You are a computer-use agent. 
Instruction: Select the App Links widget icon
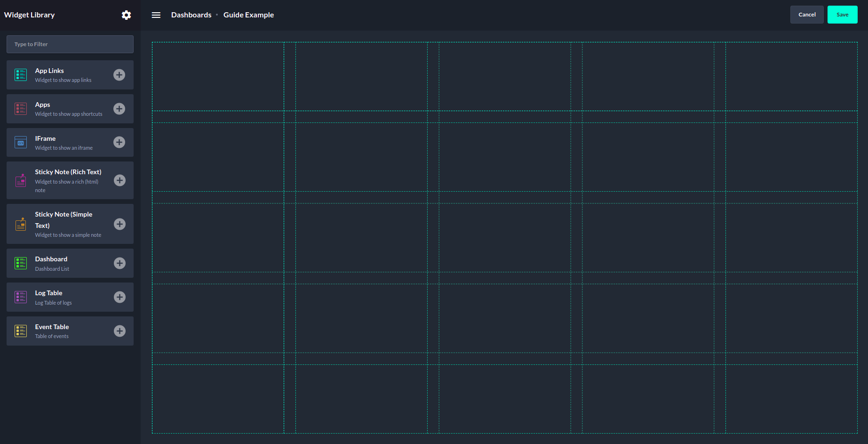(x=20, y=74)
